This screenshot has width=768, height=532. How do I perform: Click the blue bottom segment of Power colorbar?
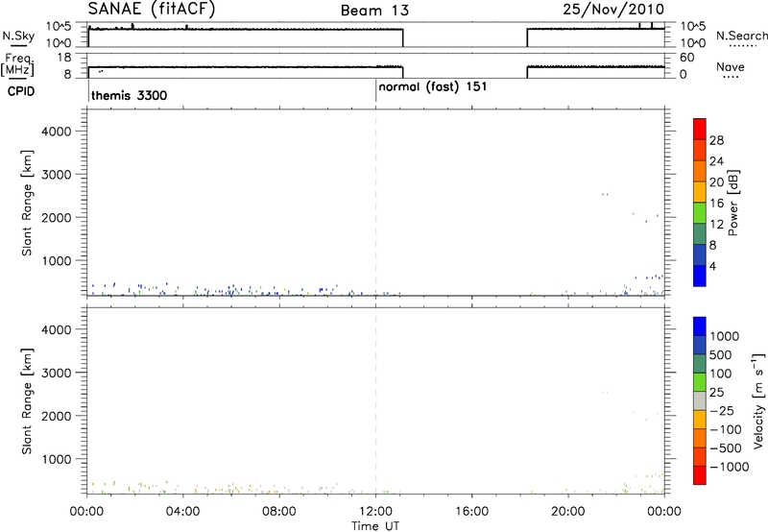click(x=700, y=276)
